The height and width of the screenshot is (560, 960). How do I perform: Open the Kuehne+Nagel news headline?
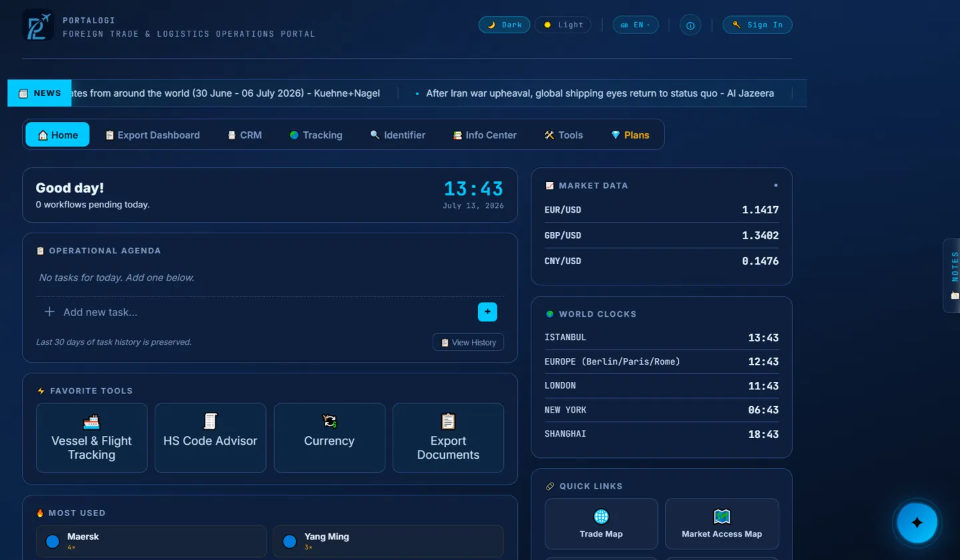click(225, 93)
